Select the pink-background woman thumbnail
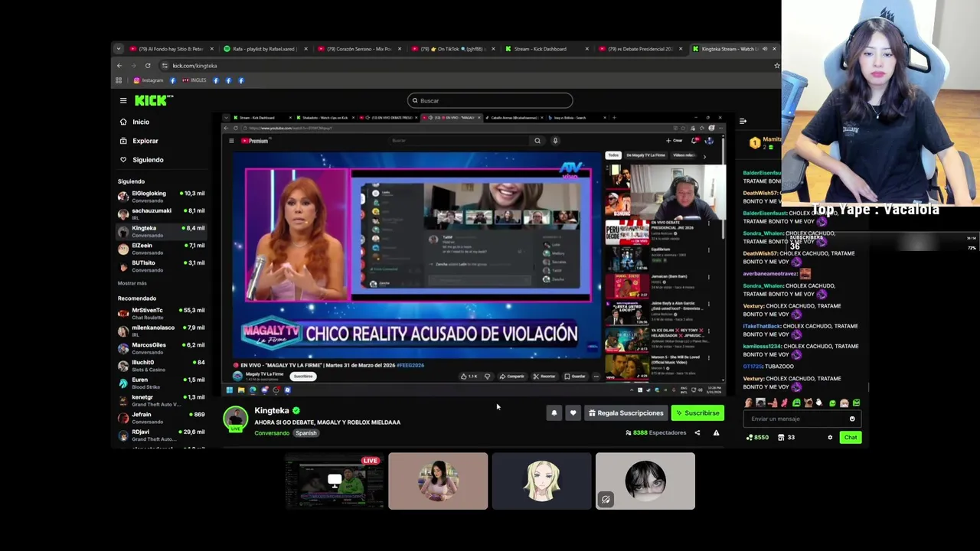This screenshot has height=551, width=980. pyautogui.click(x=438, y=481)
